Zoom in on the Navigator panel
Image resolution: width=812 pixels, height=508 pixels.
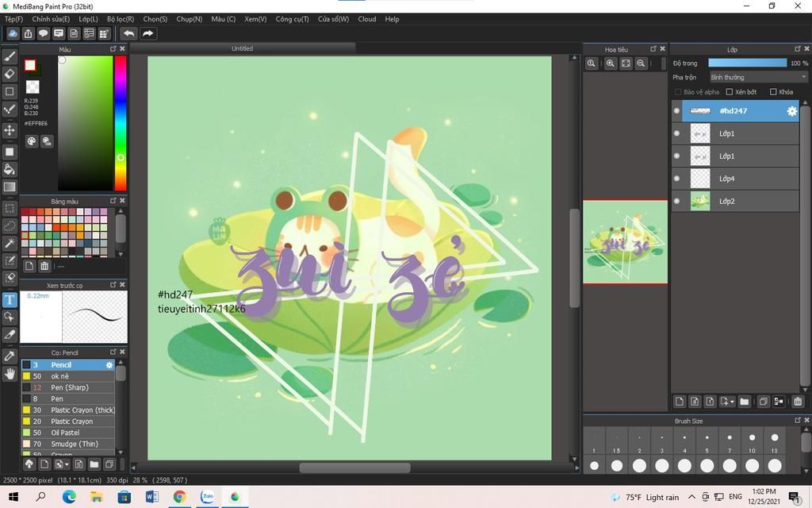(x=611, y=63)
